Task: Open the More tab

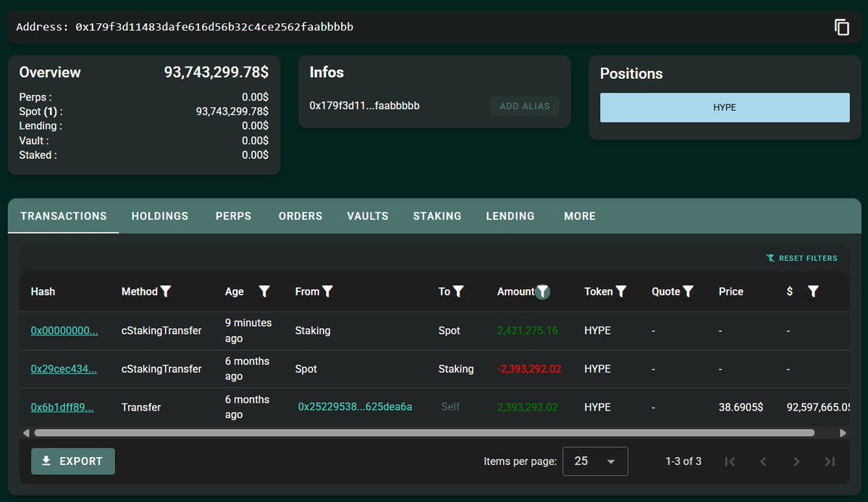Action: [580, 216]
